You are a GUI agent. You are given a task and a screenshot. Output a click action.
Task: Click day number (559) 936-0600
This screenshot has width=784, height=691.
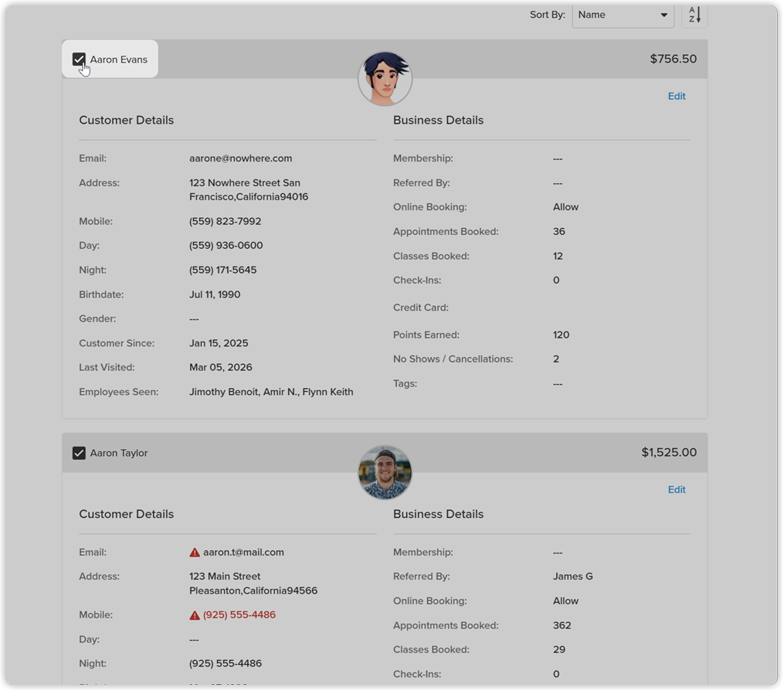click(x=226, y=246)
